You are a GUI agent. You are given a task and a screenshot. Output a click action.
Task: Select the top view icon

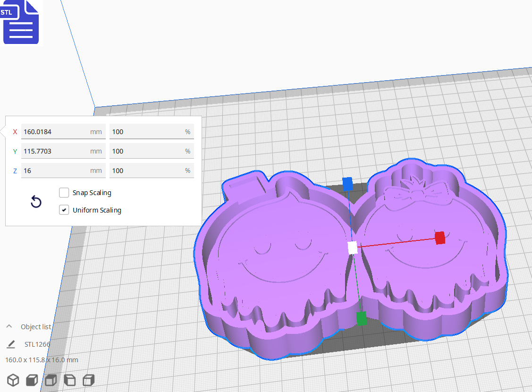coord(50,380)
